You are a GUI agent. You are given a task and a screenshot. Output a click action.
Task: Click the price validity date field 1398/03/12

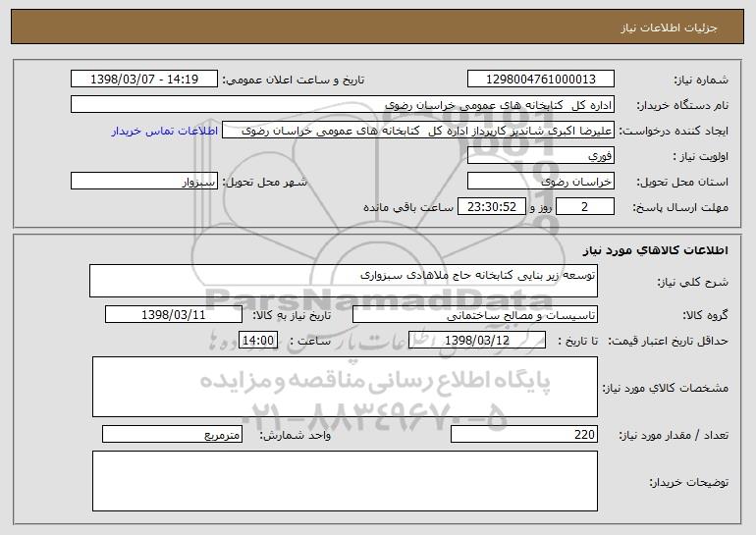click(476, 341)
